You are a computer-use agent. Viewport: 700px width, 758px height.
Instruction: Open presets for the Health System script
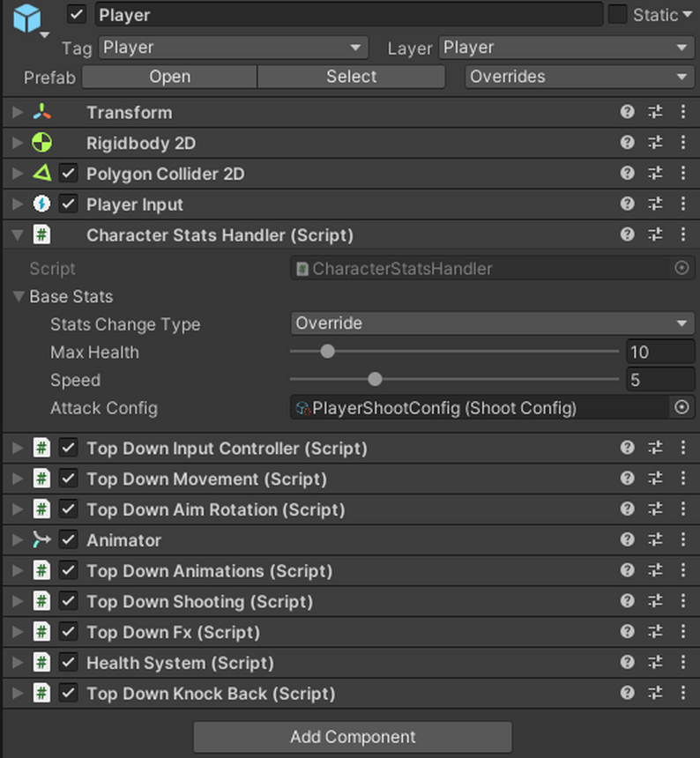coord(655,662)
